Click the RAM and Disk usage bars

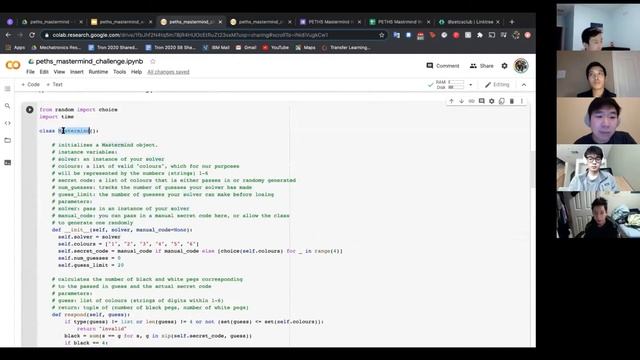click(x=450, y=85)
